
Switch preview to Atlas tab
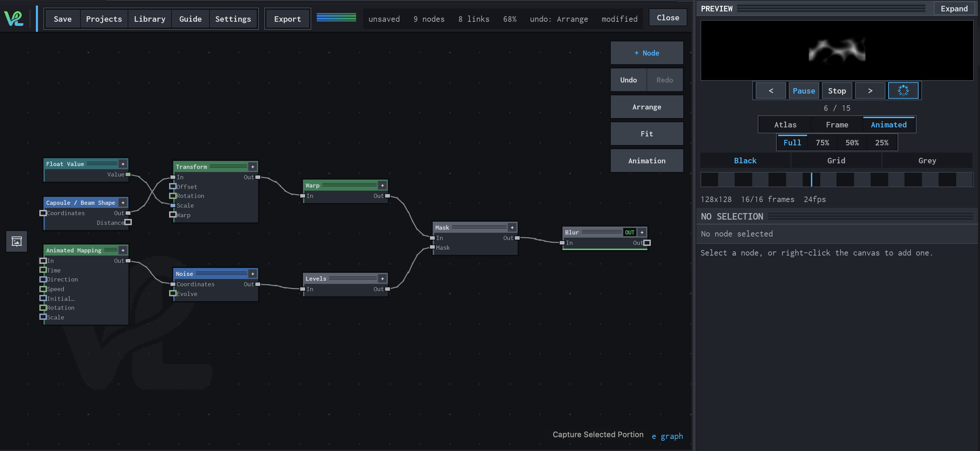point(785,124)
